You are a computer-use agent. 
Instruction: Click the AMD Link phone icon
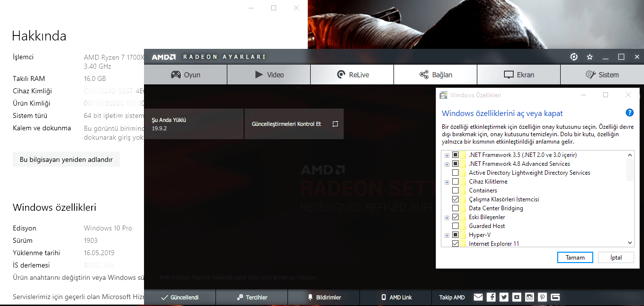pyautogui.click(x=383, y=297)
